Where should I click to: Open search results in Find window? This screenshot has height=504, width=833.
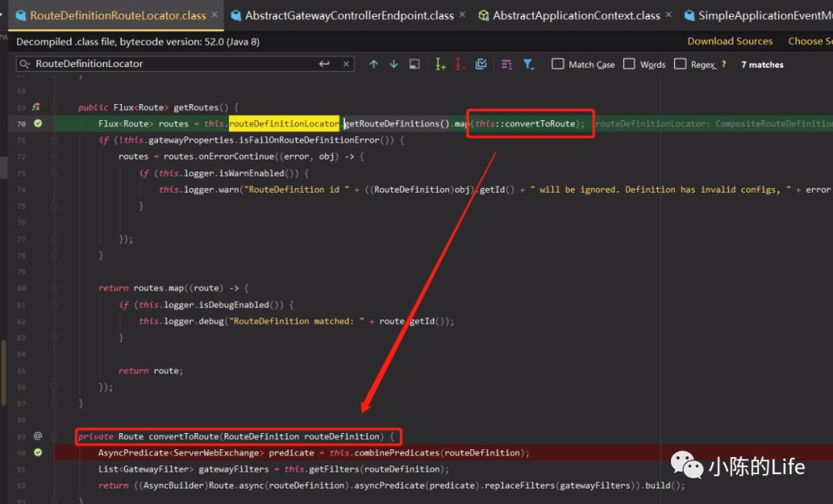(414, 64)
